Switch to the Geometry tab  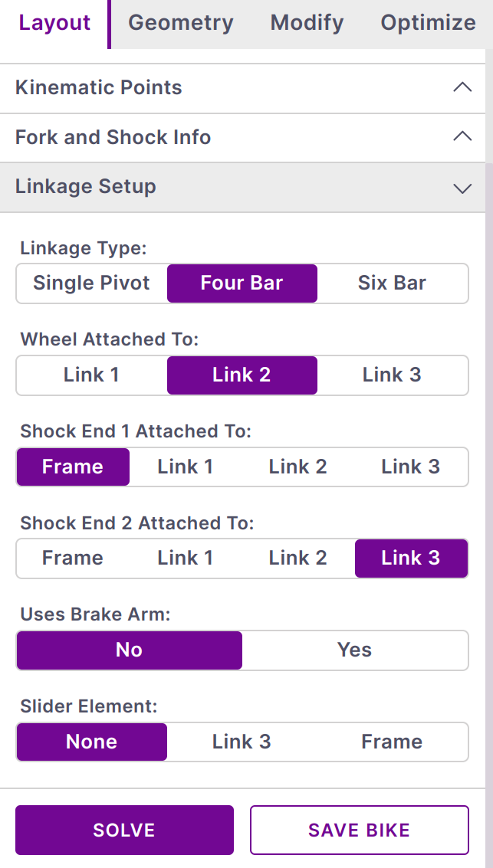(180, 23)
